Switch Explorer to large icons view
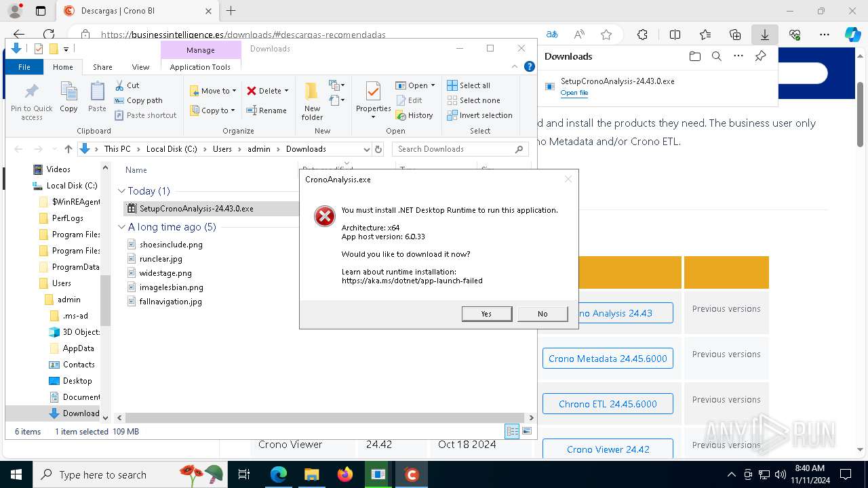868x488 pixels. point(527,431)
